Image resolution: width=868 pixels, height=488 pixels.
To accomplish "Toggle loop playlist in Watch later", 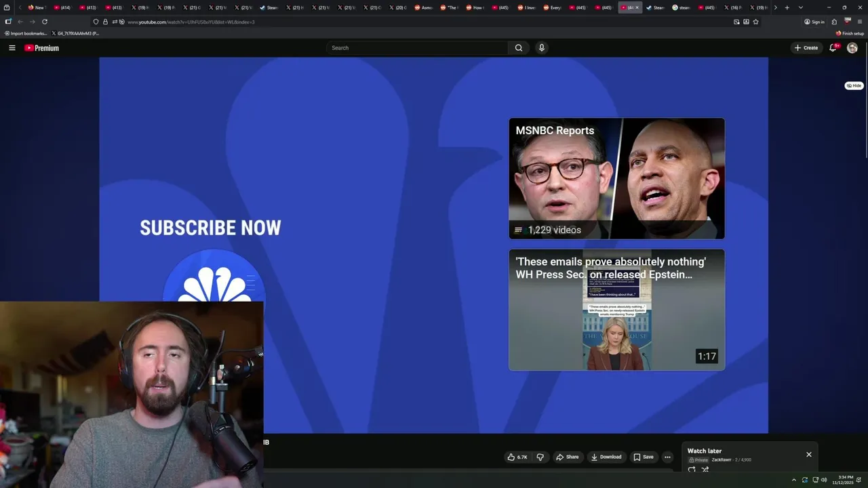I will pyautogui.click(x=692, y=469).
